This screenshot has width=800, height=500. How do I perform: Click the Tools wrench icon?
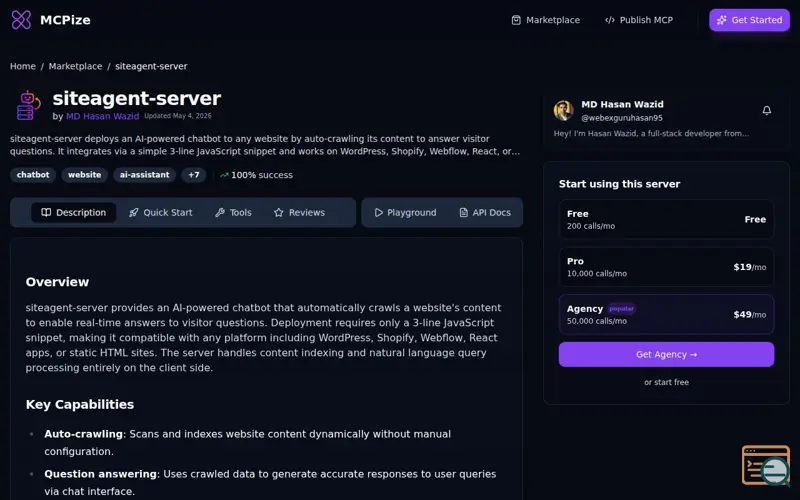pyautogui.click(x=220, y=212)
